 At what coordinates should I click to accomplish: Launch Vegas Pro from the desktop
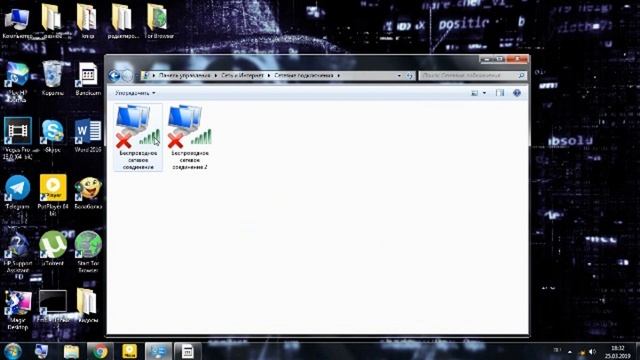(17, 139)
